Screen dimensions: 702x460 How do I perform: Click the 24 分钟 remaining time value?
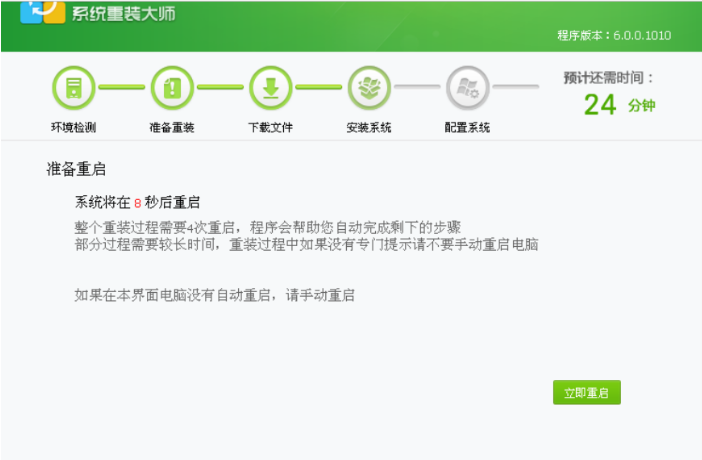pos(620,105)
